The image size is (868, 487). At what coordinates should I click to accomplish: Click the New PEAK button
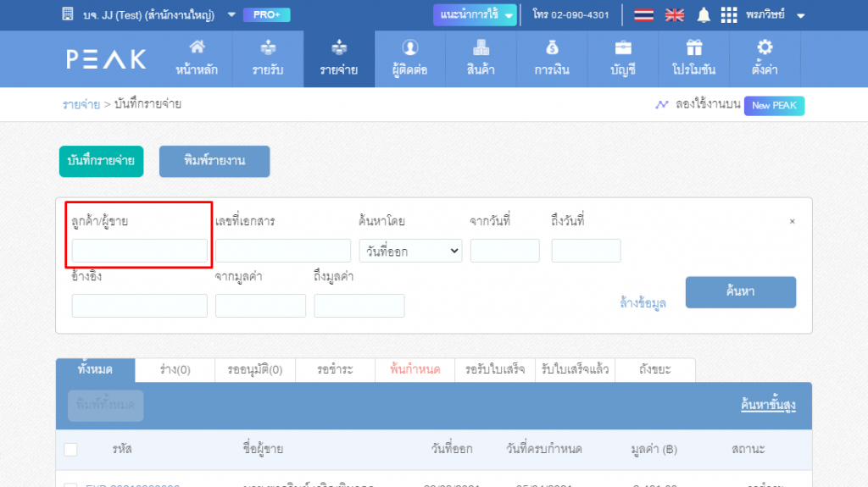(774, 105)
